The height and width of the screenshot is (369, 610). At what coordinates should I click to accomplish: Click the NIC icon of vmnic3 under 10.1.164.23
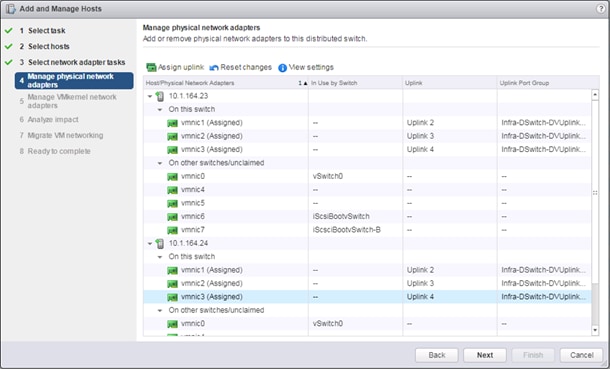[172, 150]
